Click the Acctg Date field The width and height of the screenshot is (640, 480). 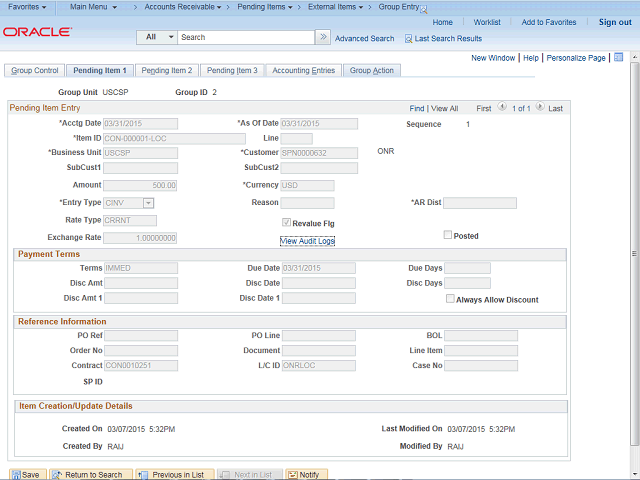[141, 124]
